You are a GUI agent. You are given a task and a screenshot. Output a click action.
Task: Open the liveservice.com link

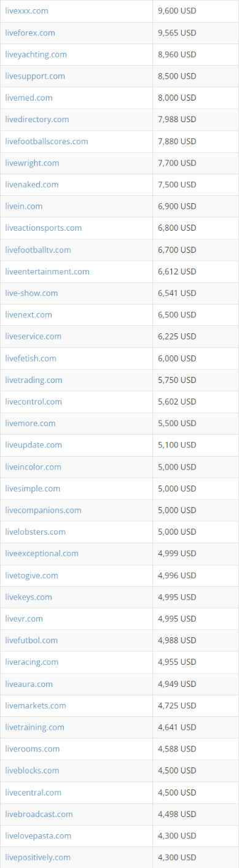point(33,336)
